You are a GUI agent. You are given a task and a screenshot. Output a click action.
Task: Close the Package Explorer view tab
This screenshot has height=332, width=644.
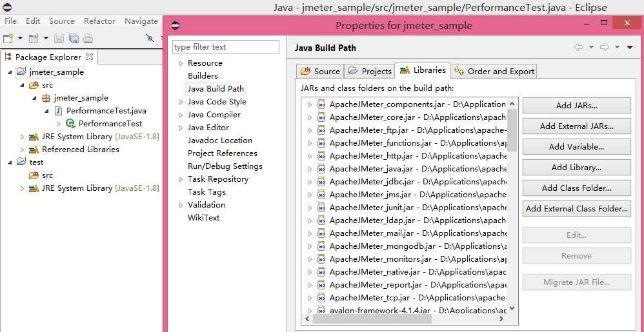point(89,57)
